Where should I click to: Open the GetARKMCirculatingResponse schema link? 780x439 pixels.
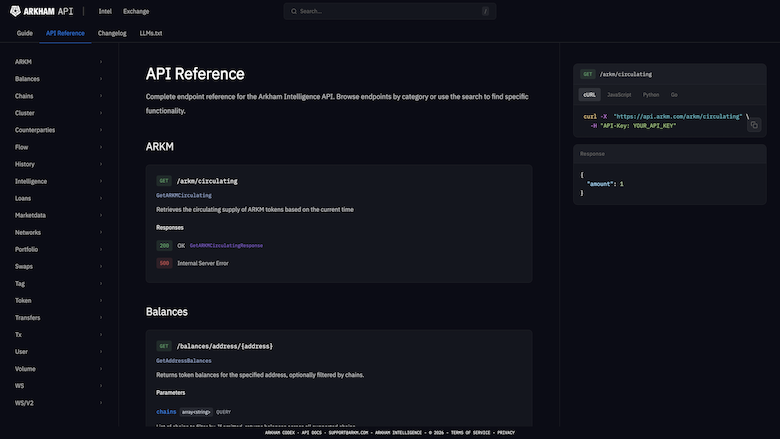(x=226, y=246)
